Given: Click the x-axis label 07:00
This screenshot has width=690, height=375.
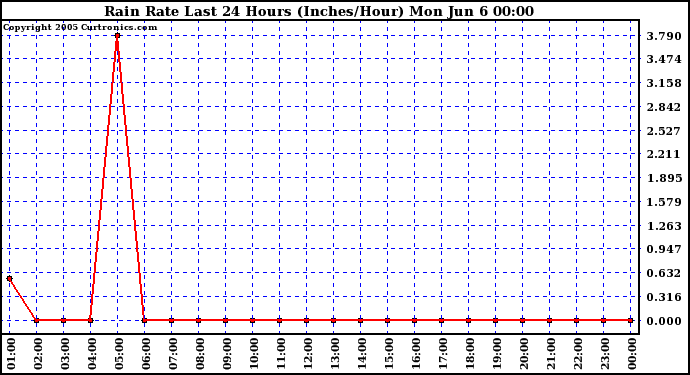Looking at the screenshot, I should tap(172, 353).
